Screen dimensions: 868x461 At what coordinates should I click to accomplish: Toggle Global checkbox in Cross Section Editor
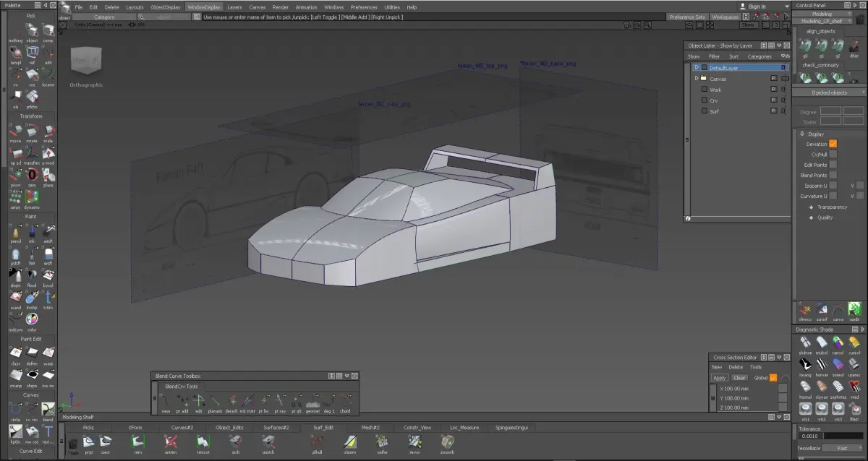(773, 377)
